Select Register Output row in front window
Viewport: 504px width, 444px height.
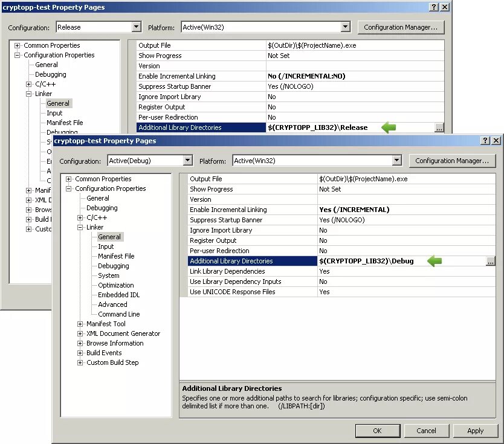(x=341, y=240)
